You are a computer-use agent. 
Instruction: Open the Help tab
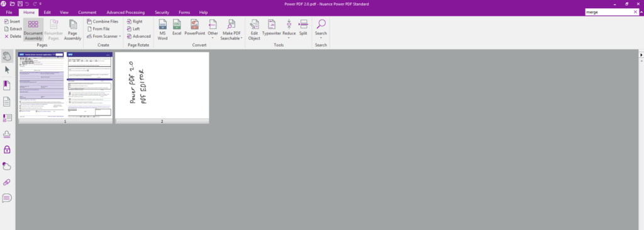point(203,13)
